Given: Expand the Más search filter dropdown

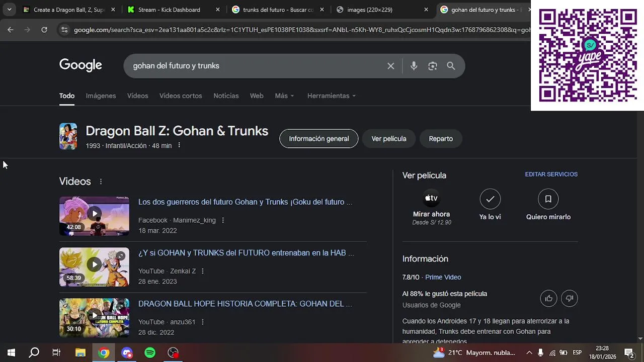Looking at the screenshot, I should (284, 96).
